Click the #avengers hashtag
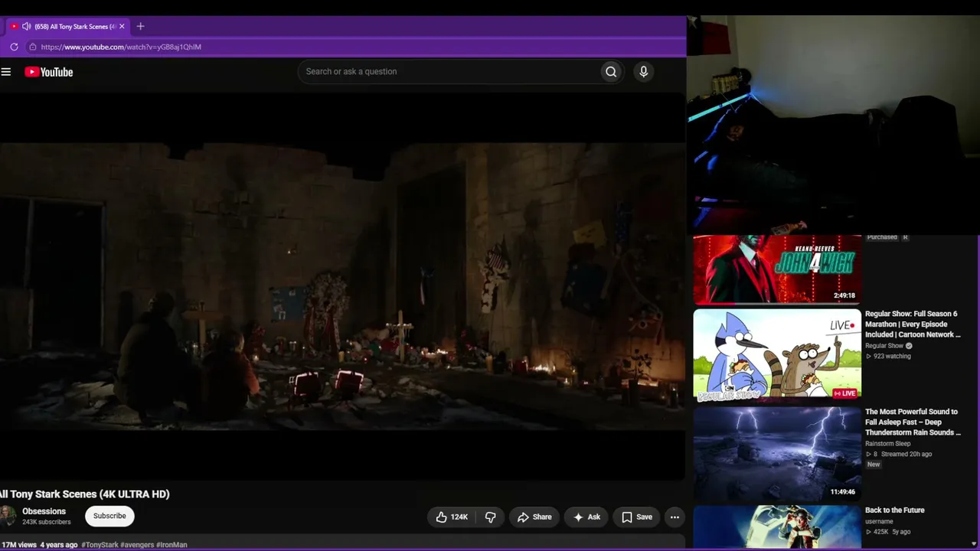This screenshot has height=551, width=980. tap(137, 545)
